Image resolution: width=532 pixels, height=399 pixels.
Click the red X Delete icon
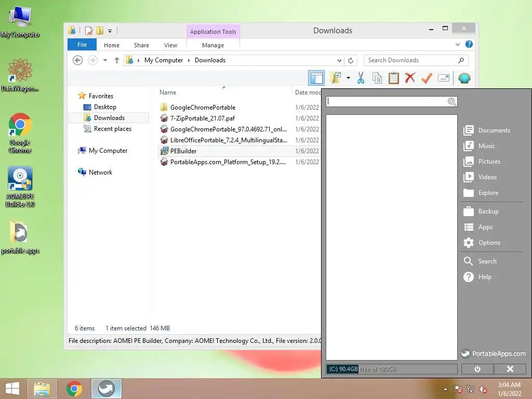[410, 78]
